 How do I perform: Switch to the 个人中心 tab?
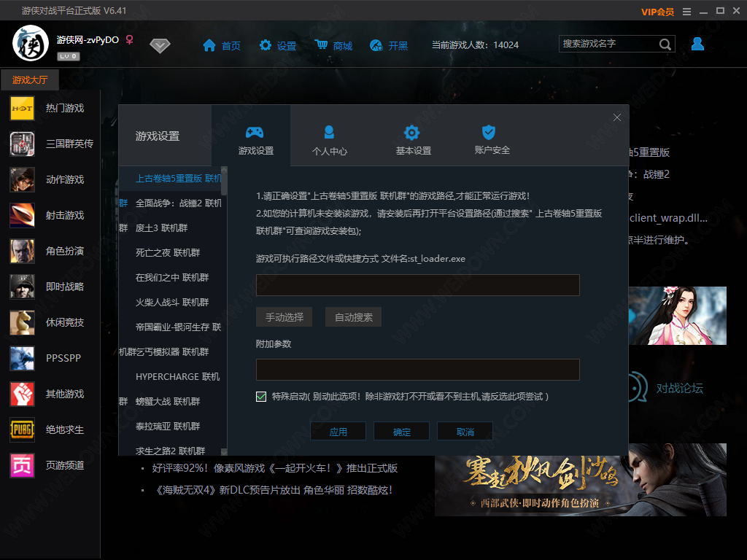[329, 141]
